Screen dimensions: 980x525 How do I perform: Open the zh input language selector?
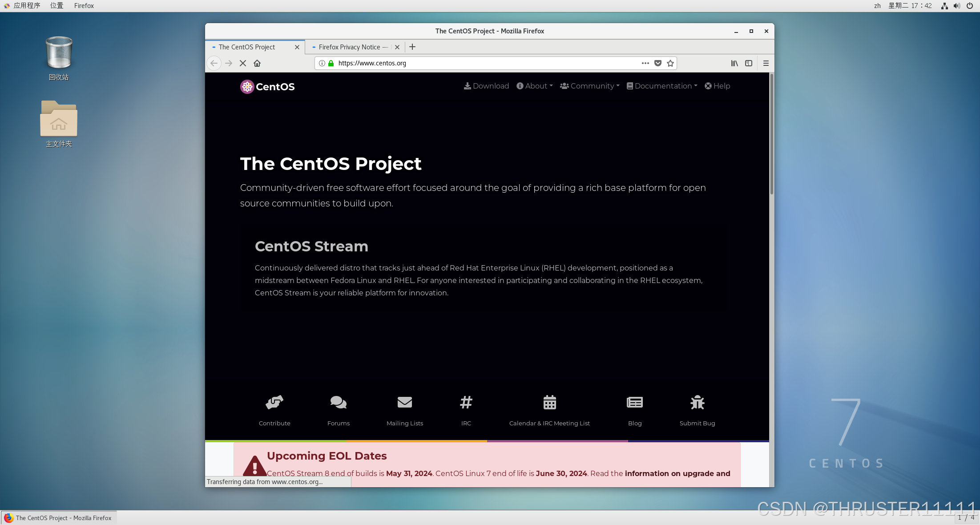[877, 6]
